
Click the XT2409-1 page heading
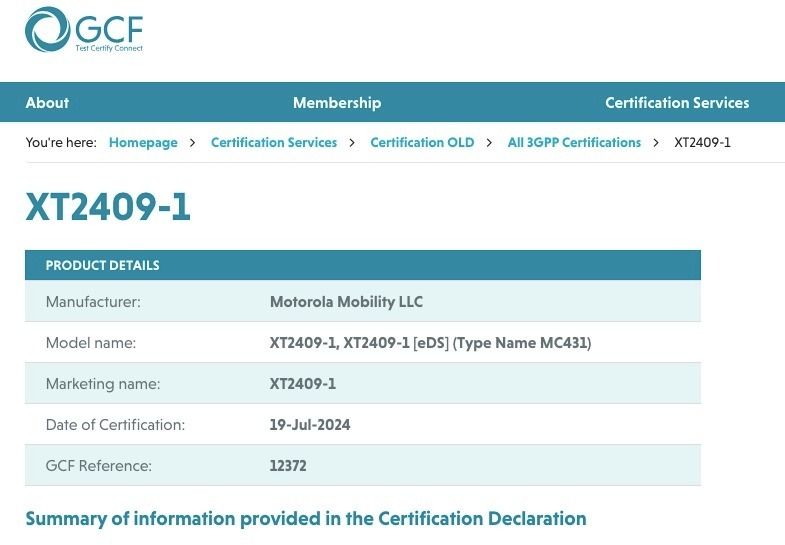coord(108,206)
